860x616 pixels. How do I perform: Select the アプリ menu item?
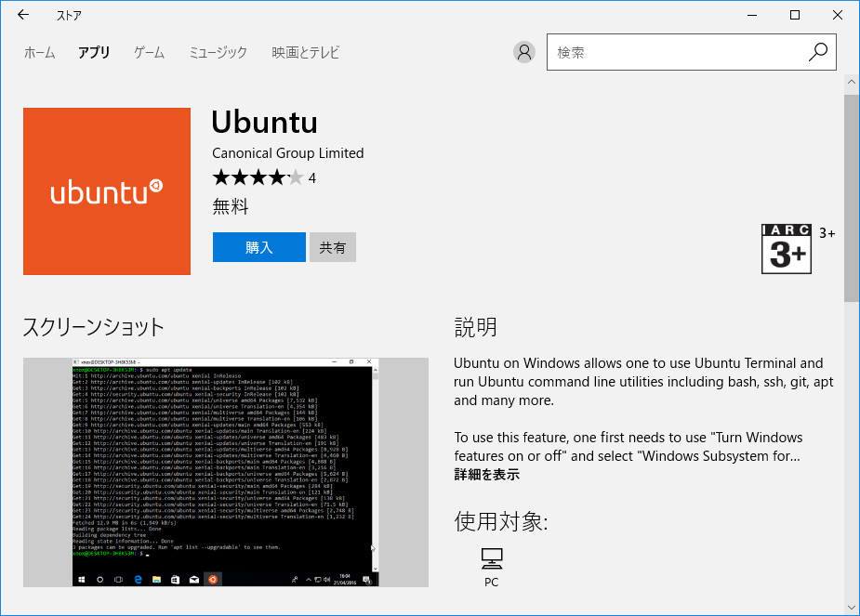pos(93,53)
